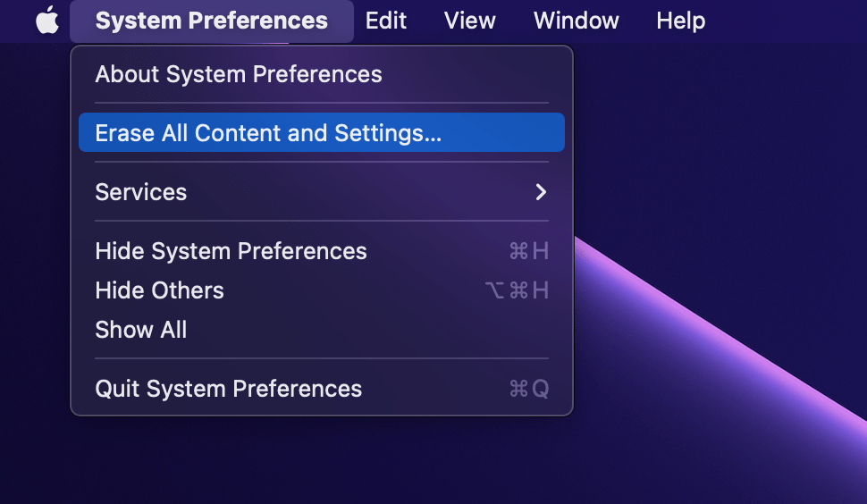Click the Services chevron arrow

541,192
